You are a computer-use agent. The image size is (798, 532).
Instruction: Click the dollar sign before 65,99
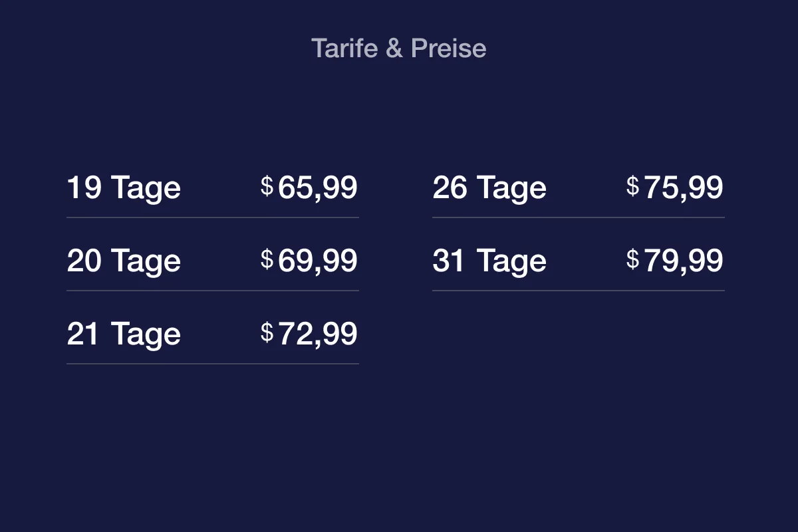click(267, 186)
